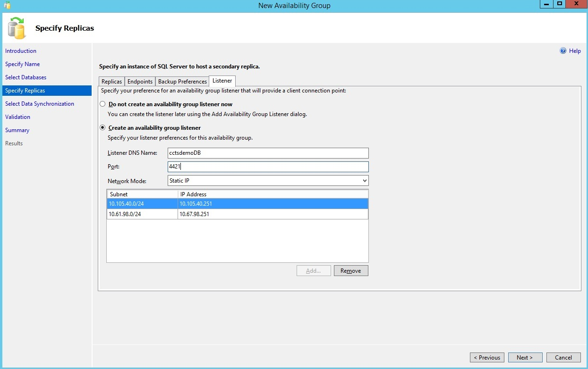The width and height of the screenshot is (588, 369).
Task: Click the Specify Replicas database wizard icon
Action: (x=17, y=28)
